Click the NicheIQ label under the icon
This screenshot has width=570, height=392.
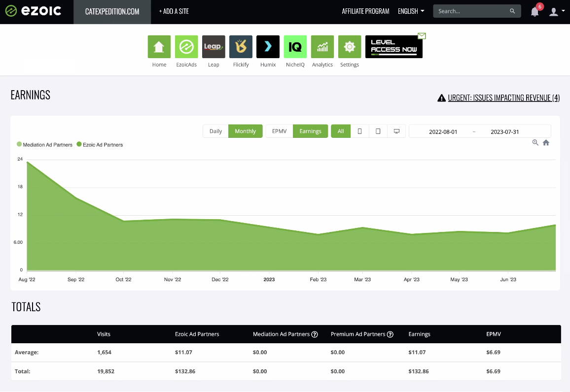295,65
